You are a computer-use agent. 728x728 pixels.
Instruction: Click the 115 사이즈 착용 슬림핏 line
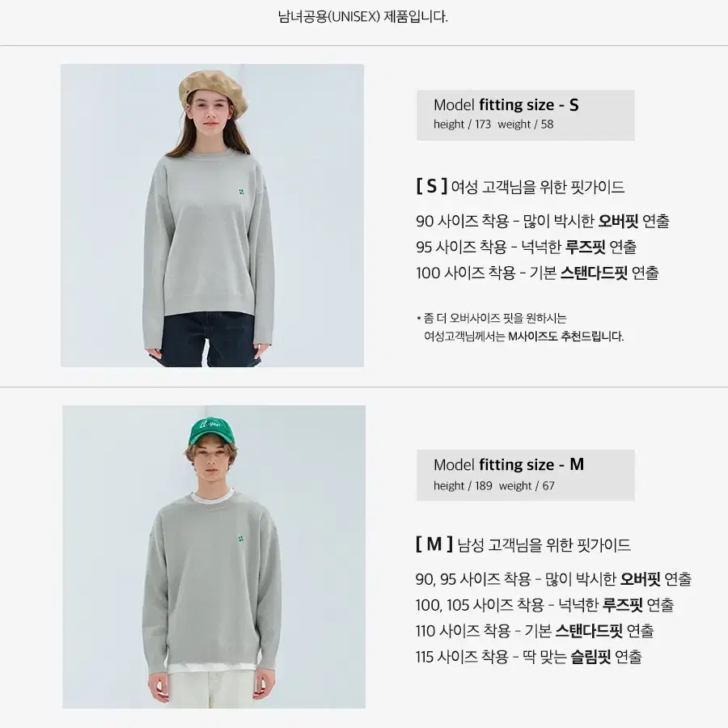pyautogui.click(x=529, y=657)
